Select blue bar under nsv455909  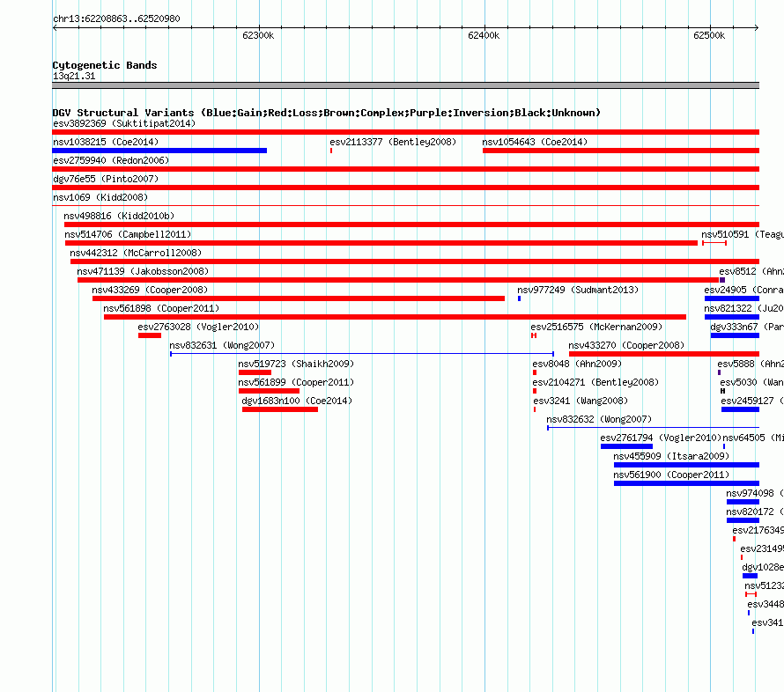(x=686, y=465)
